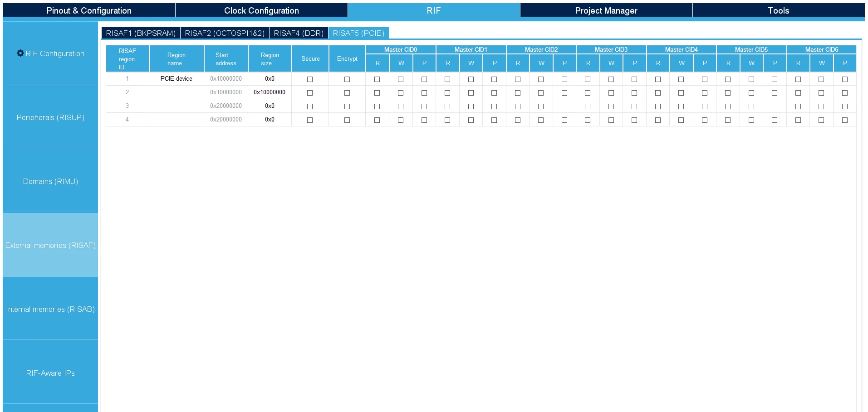868x412 pixels.
Task: Check Master CID0 Write for region 2
Action: tap(401, 93)
